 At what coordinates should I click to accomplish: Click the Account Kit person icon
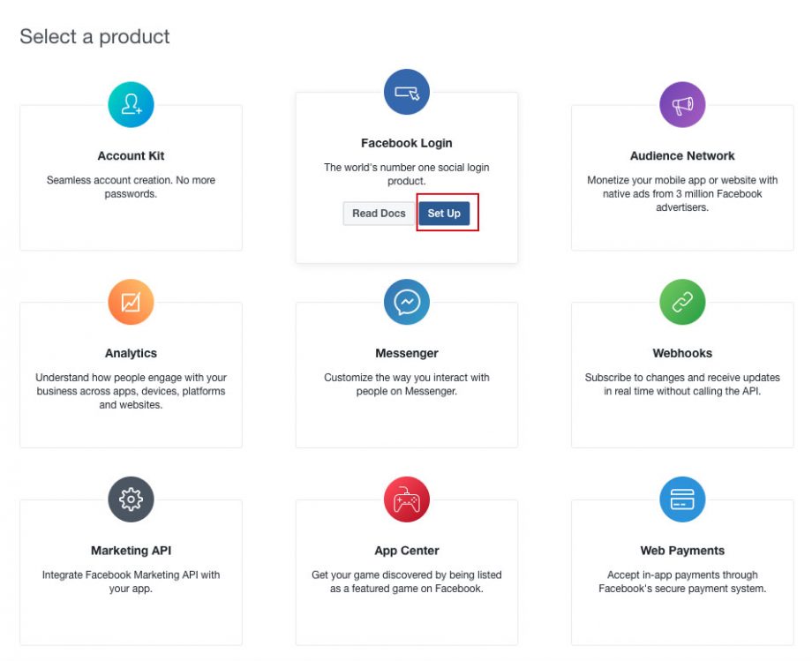point(131,105)
